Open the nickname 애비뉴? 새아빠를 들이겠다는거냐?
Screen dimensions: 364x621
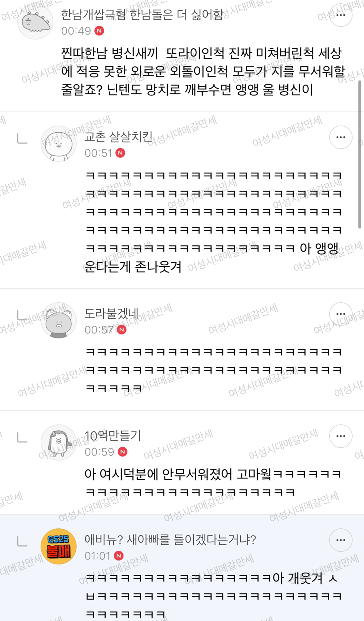click(x=170, y=540)
